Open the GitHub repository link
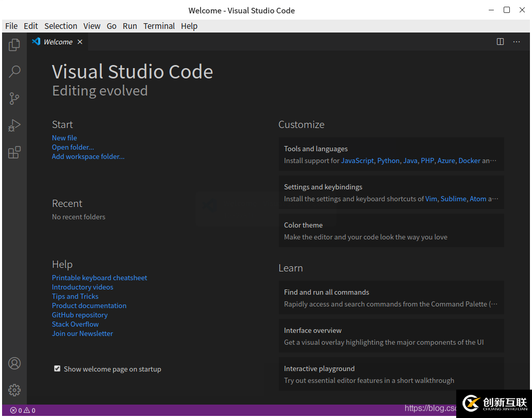 (x=80, y=315)
